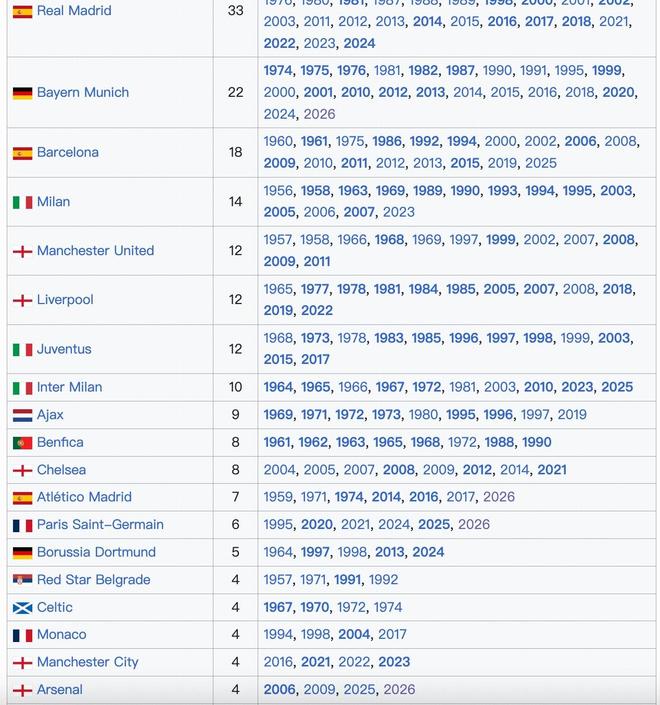Screen dimensions: 660x705
Task: Open 2023 in the Manchester City row
Action: coord(394,662)
